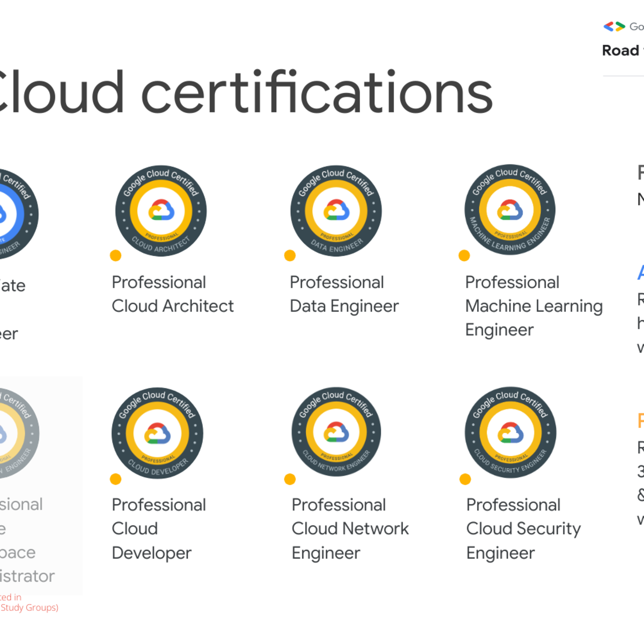Click the 'Professional Cloud Architect' text label
The width and height of the screenshot is (644, 644).
[x=172, y=294]
